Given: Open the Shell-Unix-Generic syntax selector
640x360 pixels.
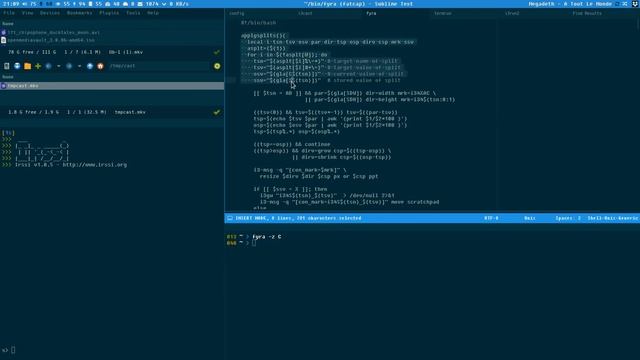Looking at the screenshot, I should pyautogui.click(x=612, y=218).
